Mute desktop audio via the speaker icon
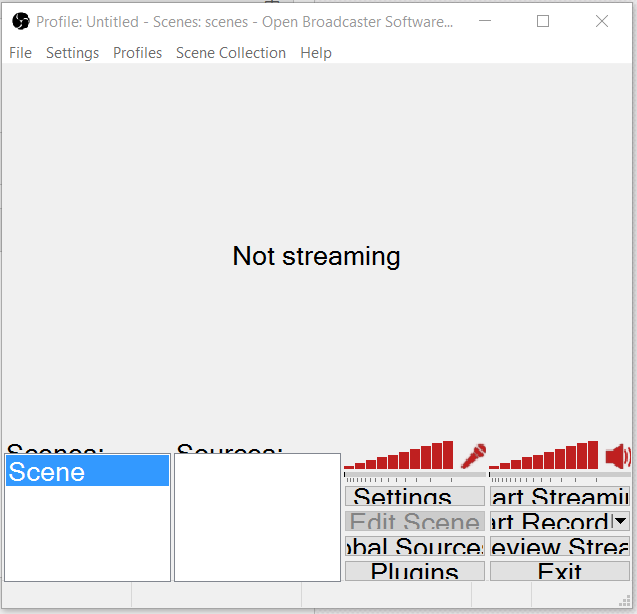The width and height of the screenshot is (637, 614). pyautogui.click(x=618, y=456)
